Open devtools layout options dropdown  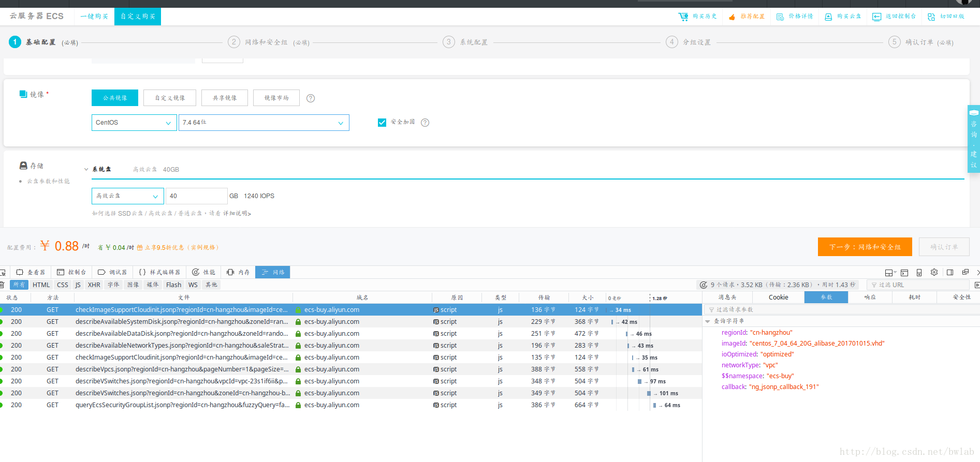click(x=890, y=273)
